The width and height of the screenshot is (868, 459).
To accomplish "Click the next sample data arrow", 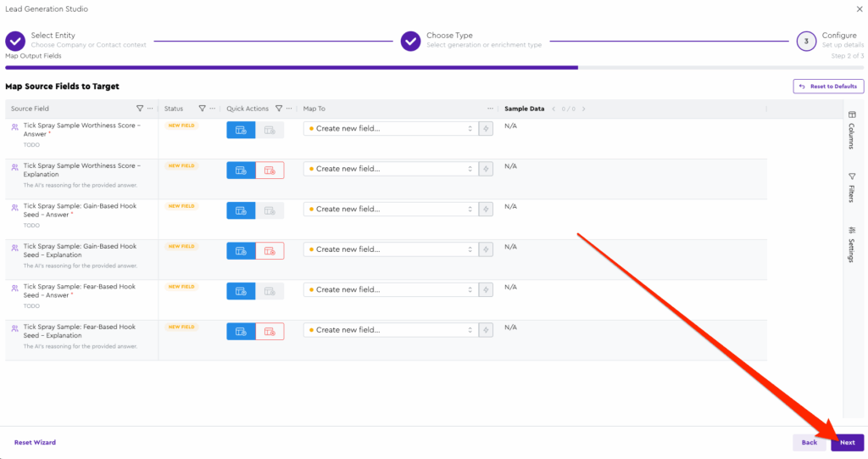I will [583, 109].
